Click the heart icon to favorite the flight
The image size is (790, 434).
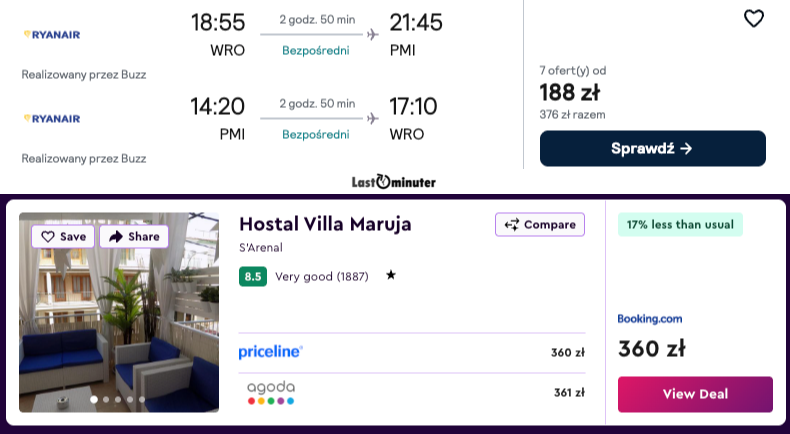pyautogui.click(x=754, y=18)
